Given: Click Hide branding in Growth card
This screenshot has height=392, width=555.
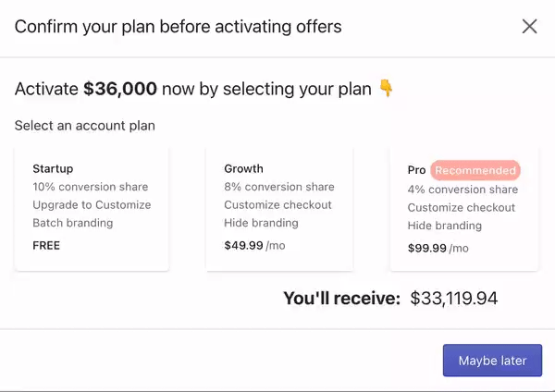Looking at the screenshot, I should [261, 223].
